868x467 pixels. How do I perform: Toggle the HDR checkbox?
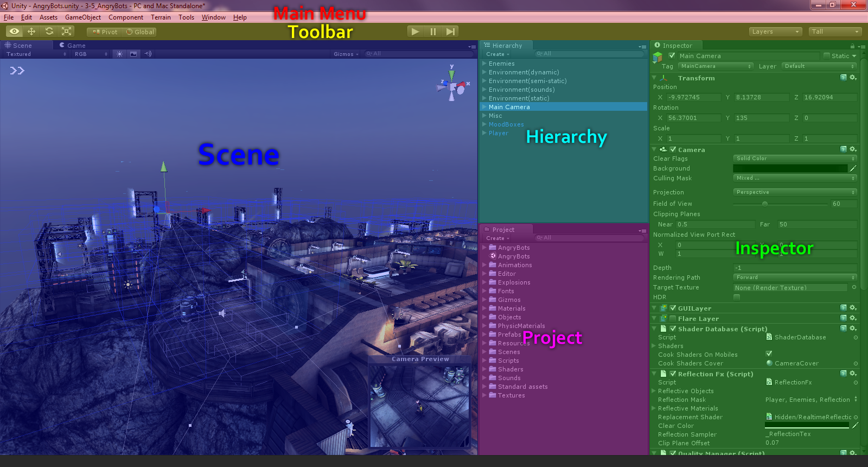737,297
